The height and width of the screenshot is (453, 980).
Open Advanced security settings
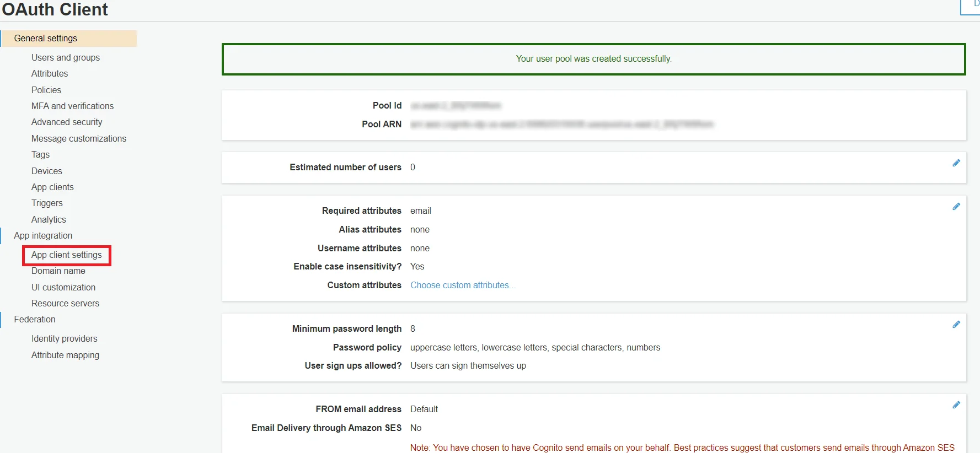pyautogui.click(x=67, y=122)
